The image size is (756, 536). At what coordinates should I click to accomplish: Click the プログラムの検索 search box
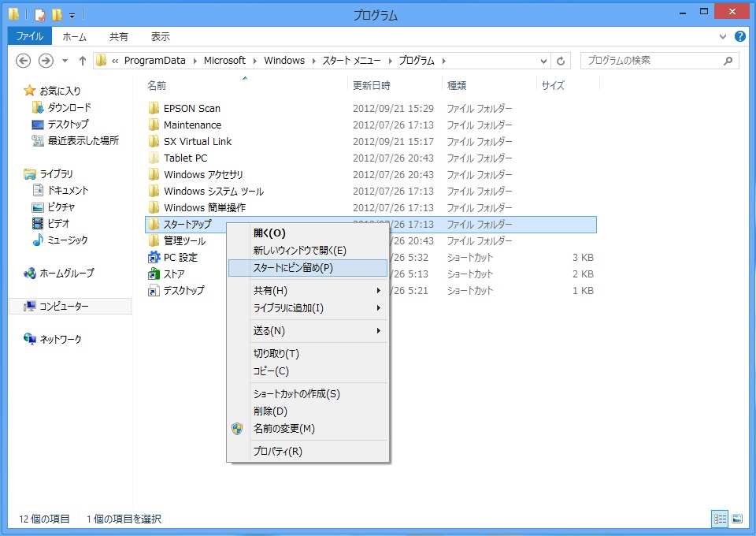point(652,61)
